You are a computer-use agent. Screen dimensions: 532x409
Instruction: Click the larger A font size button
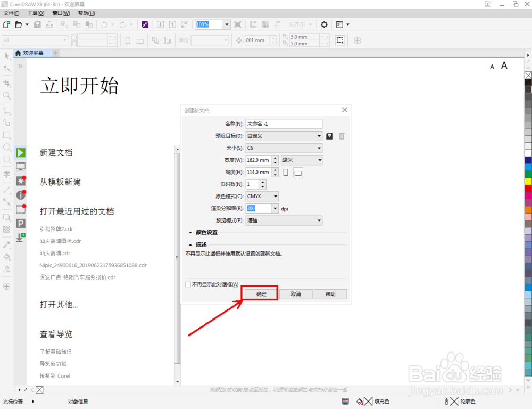tap(504, 65)
